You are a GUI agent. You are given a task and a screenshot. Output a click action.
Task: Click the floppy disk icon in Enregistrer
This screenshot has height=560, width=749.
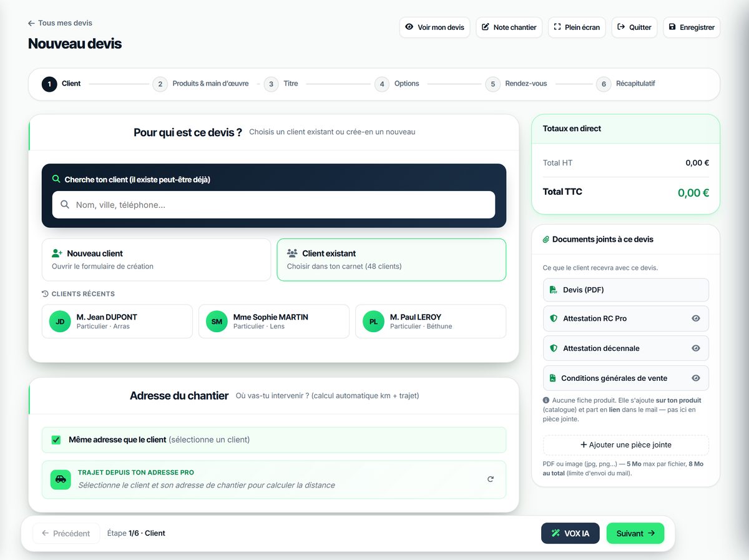click(x=672, y=27)
